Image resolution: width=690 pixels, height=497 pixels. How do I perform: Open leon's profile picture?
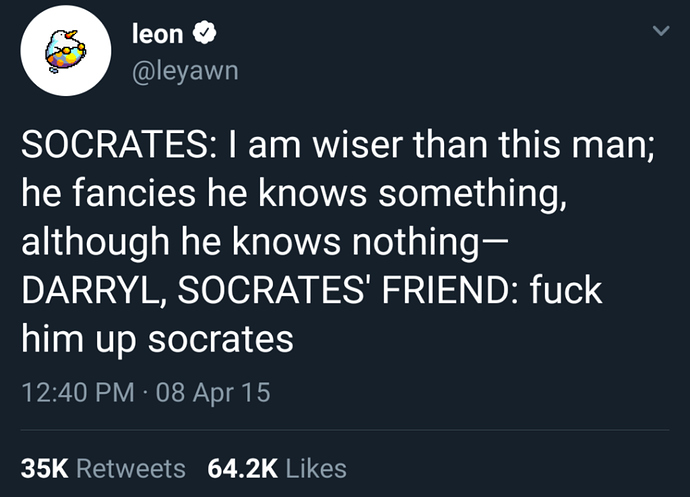[x=66, y=51]
